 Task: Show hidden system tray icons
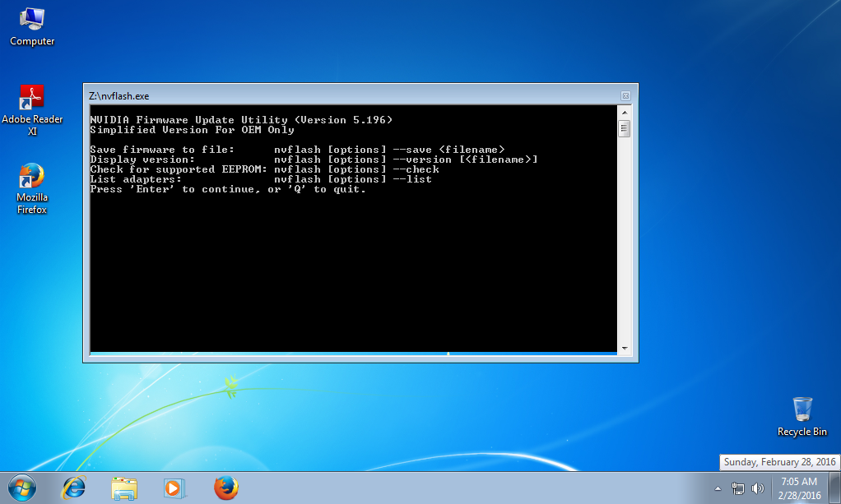(718, 488)
